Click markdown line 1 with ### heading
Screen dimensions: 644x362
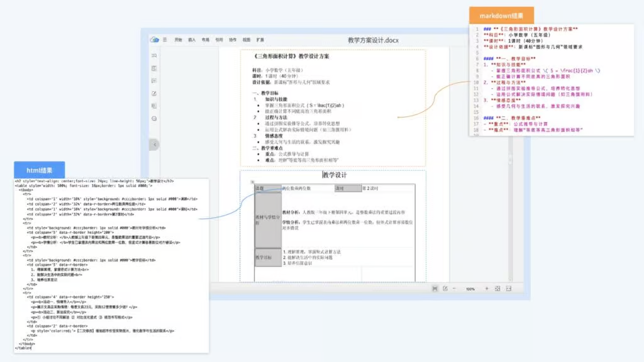531,29
